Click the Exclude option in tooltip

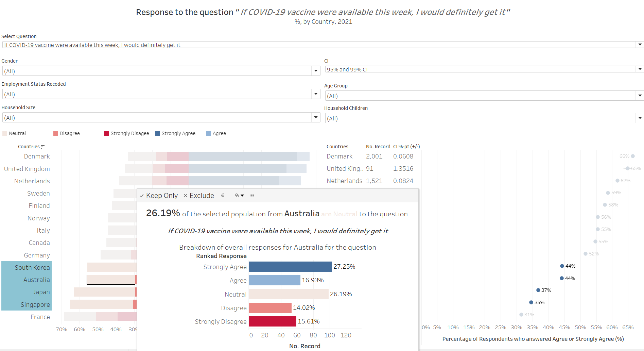(x=199, y=196)
